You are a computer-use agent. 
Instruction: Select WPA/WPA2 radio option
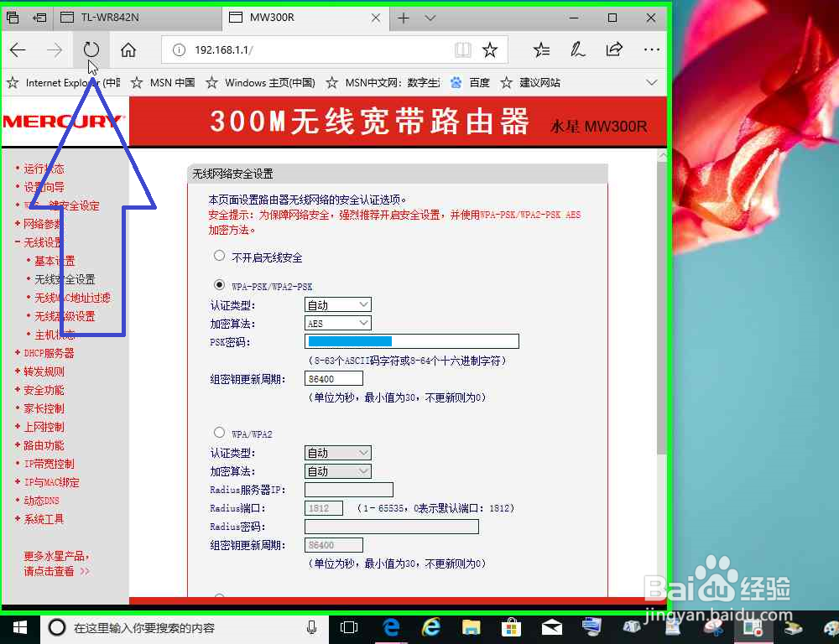tap(219, 432)
